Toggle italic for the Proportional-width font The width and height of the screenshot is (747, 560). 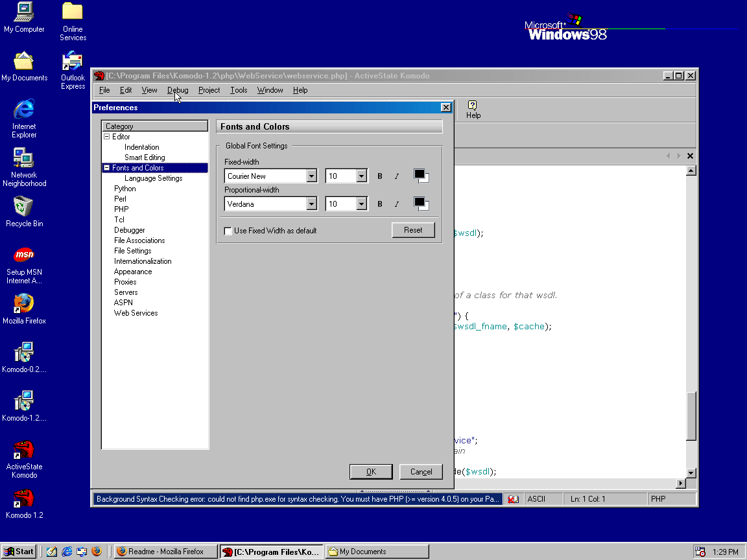pyautogui.click(x=396, y=204)
